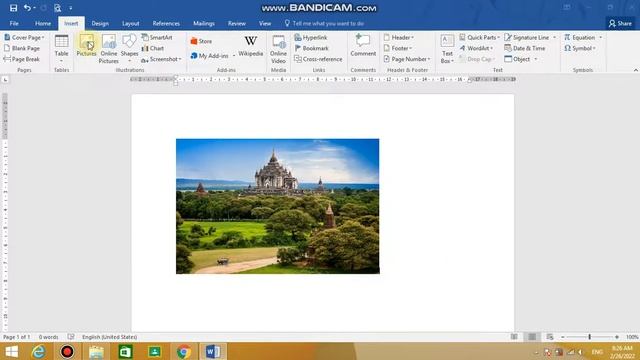640x360 pixels.
Task: Click the 0 words count
Action: (49, 337)
